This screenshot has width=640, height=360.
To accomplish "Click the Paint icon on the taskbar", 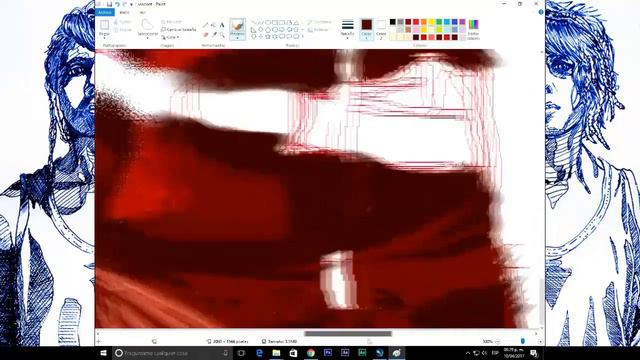I will 396,353.
